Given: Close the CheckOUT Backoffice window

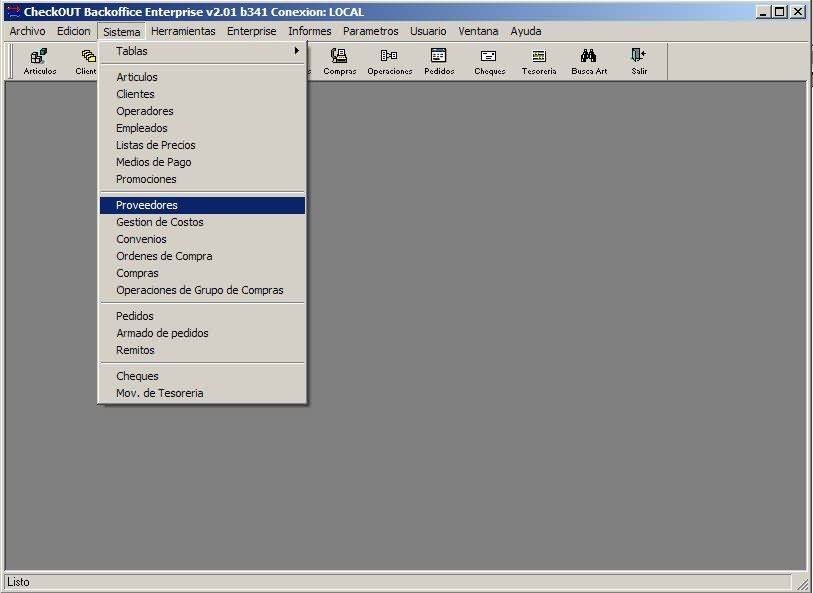Looking at the screenshot, I should (797, 12).
